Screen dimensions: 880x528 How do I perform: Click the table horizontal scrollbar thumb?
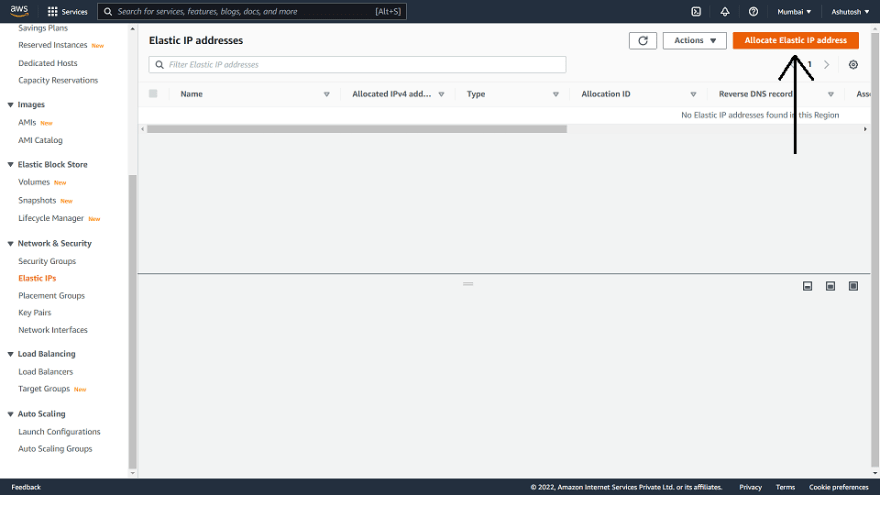point(357,129)
